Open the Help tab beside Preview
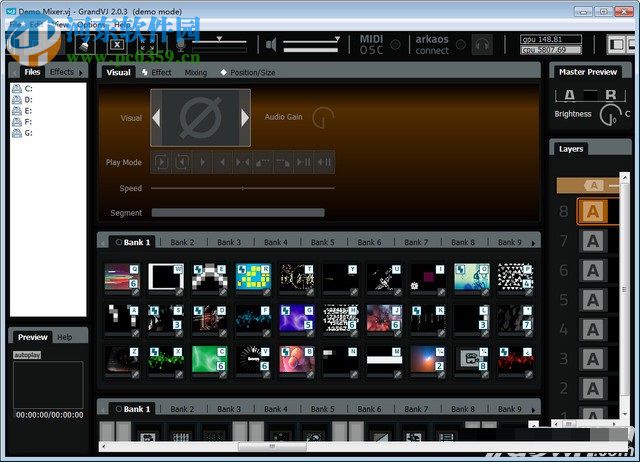The image size is (640, 462). click(x=64, y=337)
